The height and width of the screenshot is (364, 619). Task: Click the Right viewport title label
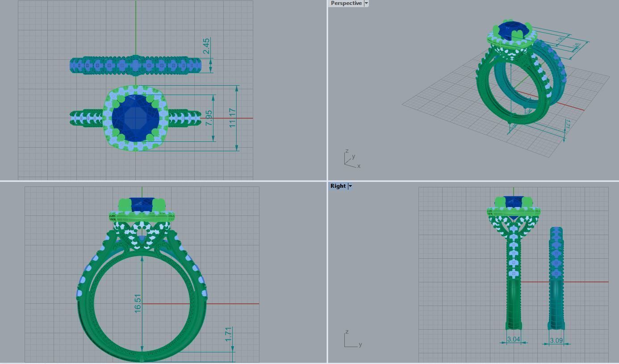338,186
